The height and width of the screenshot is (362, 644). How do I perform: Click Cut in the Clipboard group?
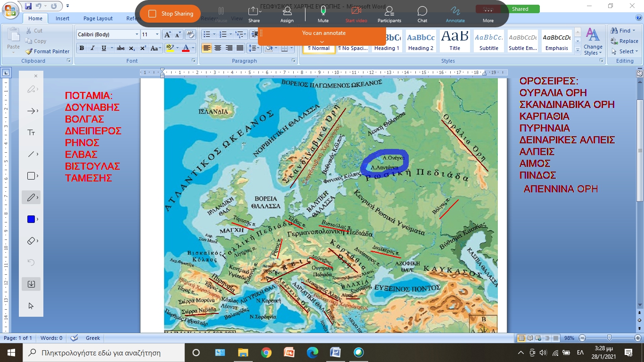coord(34,31)
